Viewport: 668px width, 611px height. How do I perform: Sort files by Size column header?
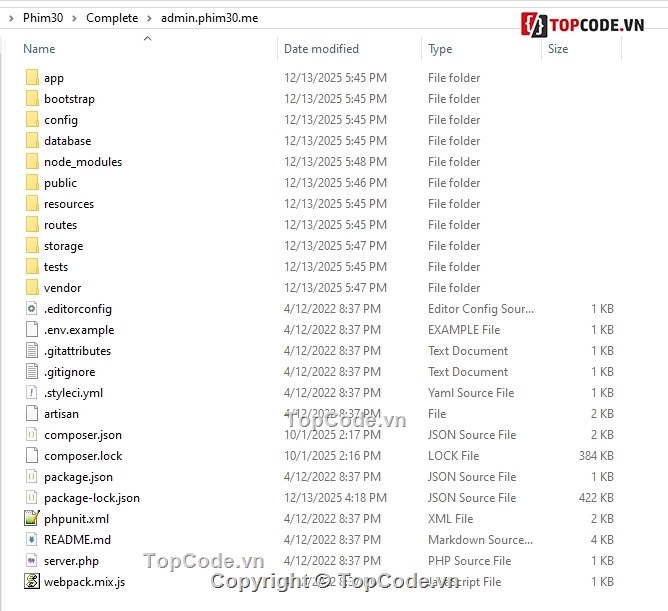point(558,49)
